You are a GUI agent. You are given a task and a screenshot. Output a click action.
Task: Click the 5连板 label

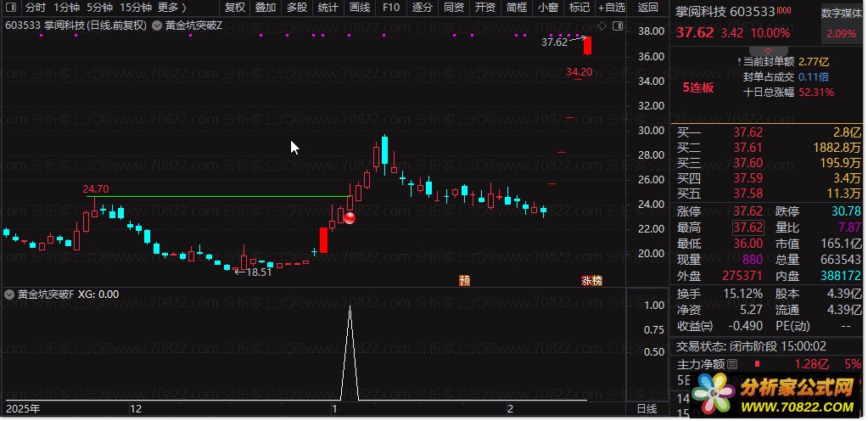coord(698,87)
